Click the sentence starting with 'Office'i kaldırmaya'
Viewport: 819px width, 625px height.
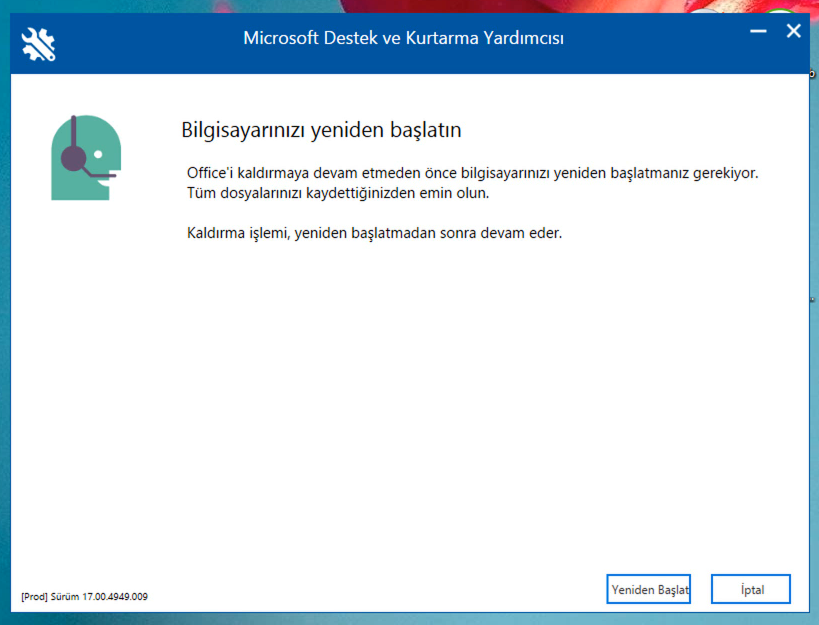472,173
